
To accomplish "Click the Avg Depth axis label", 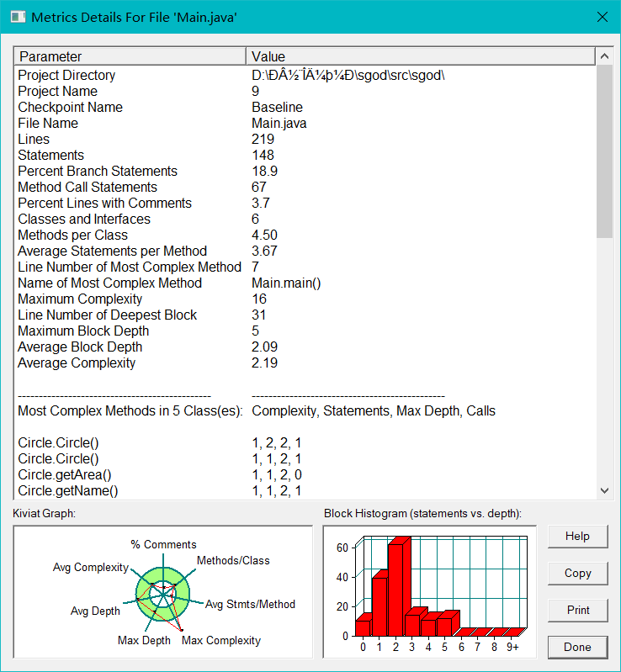I will point(95,611).
